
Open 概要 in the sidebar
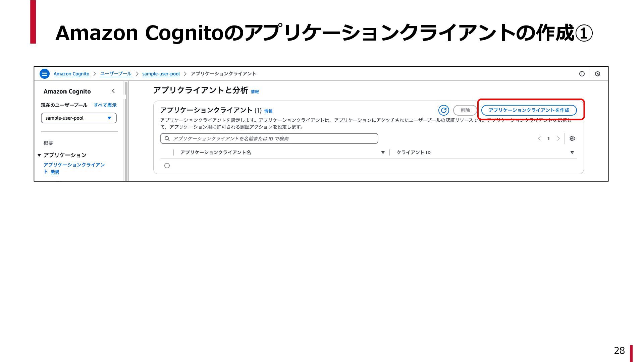[x=48, y=143]
